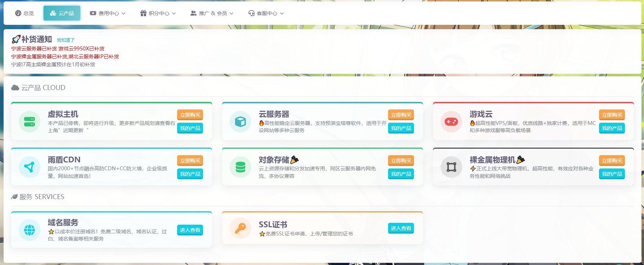The image size is (644, 265).
Task: Click 我的产品 for 裸金属物理机
Action: (x=612, y=174)
